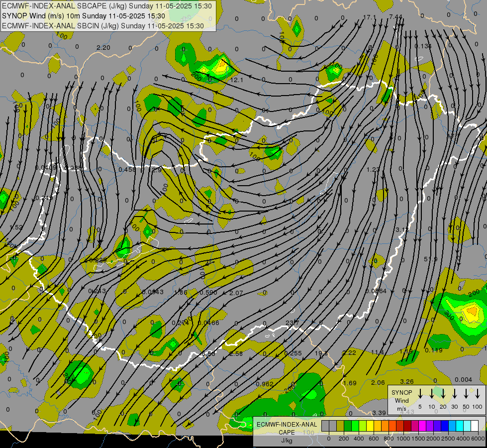487x448 pixels.
Task: Click the 6.58 value near southern border
Action: coord(208,354)
